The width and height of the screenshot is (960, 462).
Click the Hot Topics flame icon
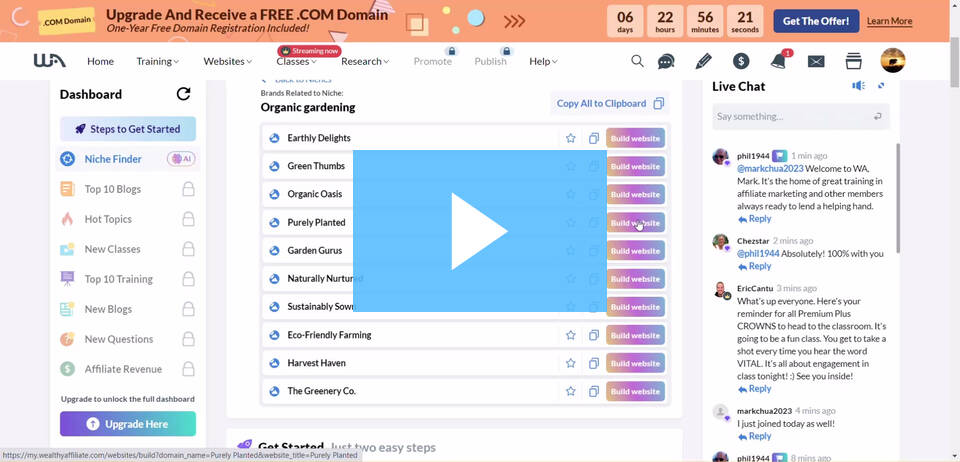pos(67,219)
